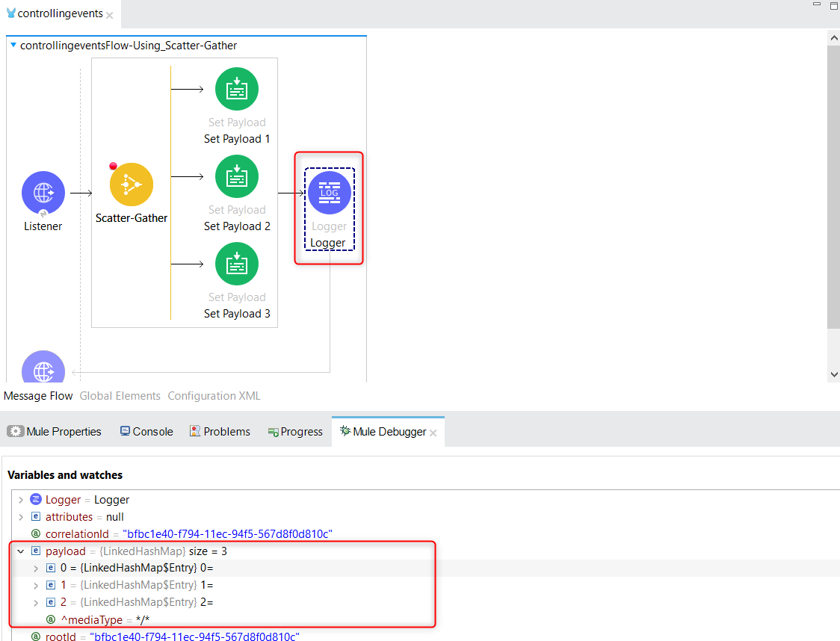Click the Scatter-Gather router icon
840x641 pixels.
click(132, 185)
